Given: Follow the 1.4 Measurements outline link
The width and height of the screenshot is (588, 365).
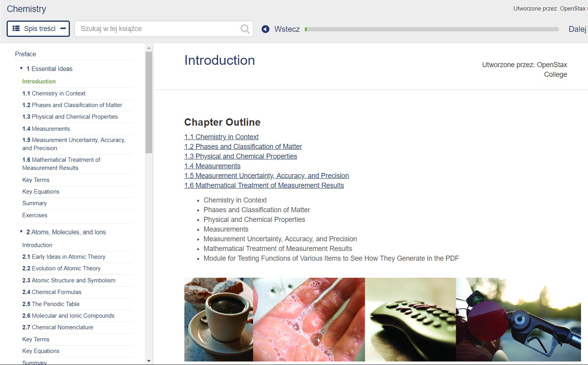Looking at the screenshot, I should click(212, 166).
